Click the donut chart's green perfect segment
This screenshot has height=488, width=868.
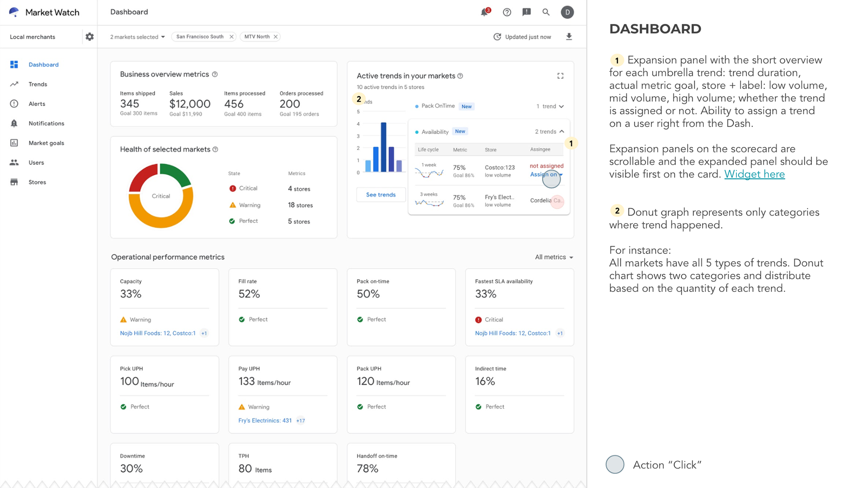tap(177, 174)
